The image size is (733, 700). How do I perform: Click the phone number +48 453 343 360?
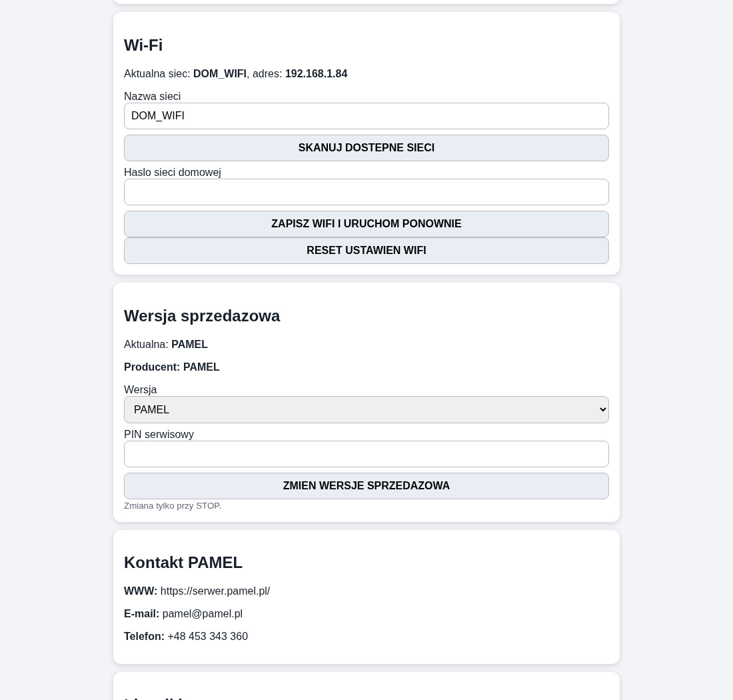(207, 637)
